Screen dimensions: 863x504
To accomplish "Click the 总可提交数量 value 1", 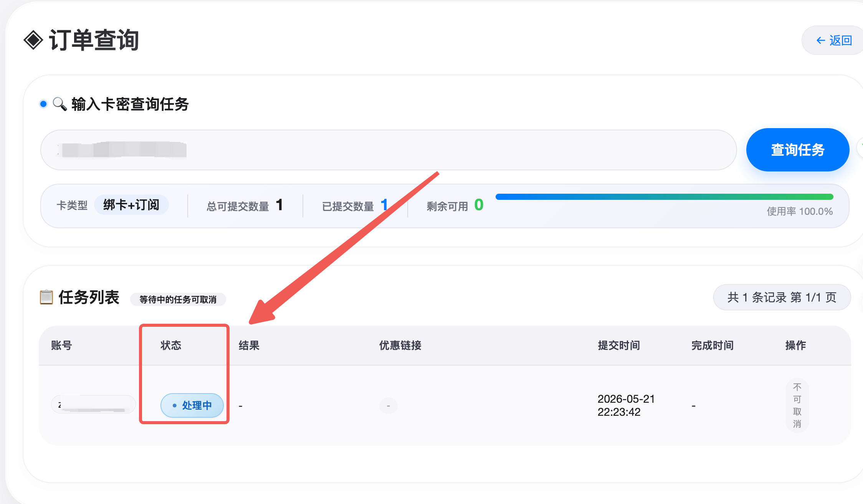I will pos(279,205).
